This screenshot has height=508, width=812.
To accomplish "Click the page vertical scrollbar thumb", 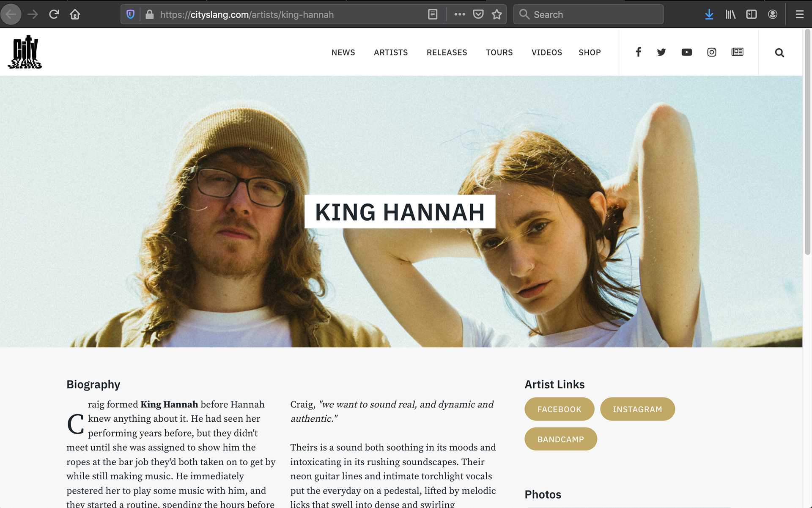I will pos(807,142).
